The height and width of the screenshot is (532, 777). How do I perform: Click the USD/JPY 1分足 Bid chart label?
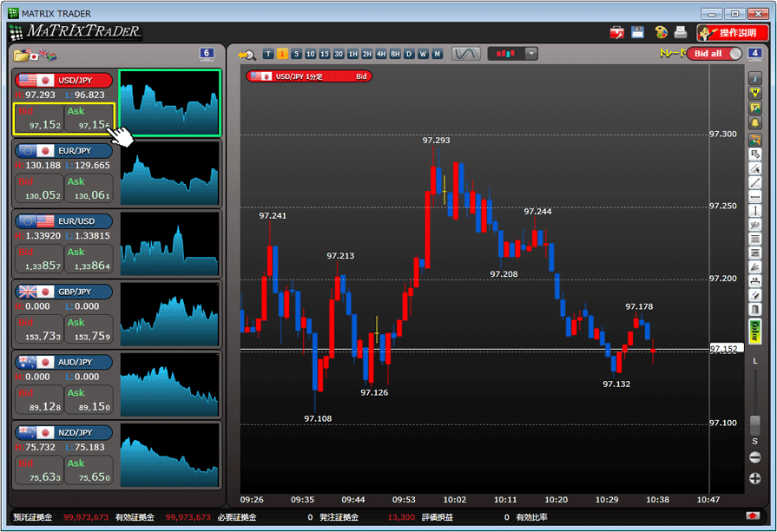pyautogui.click(x=309, y=76)
